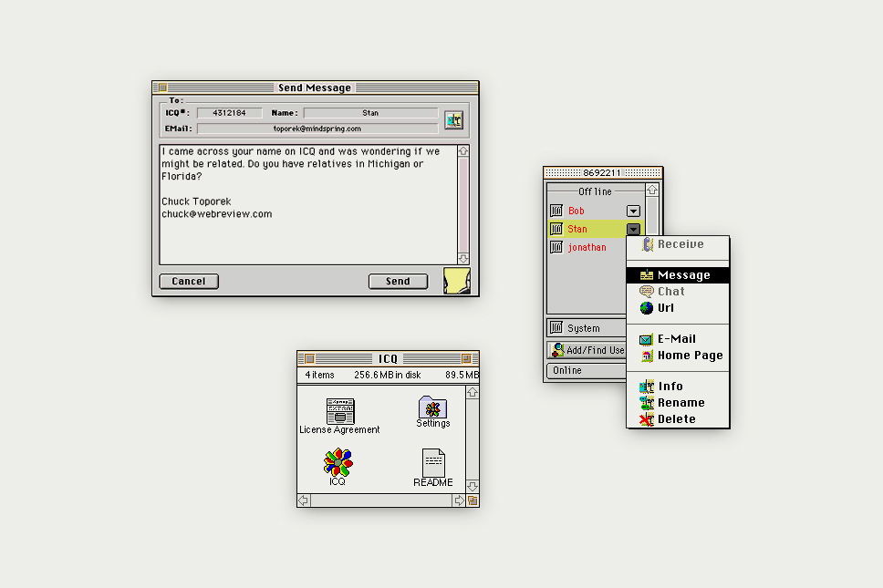Open the License Agreement document icon

tap(340, 410)
